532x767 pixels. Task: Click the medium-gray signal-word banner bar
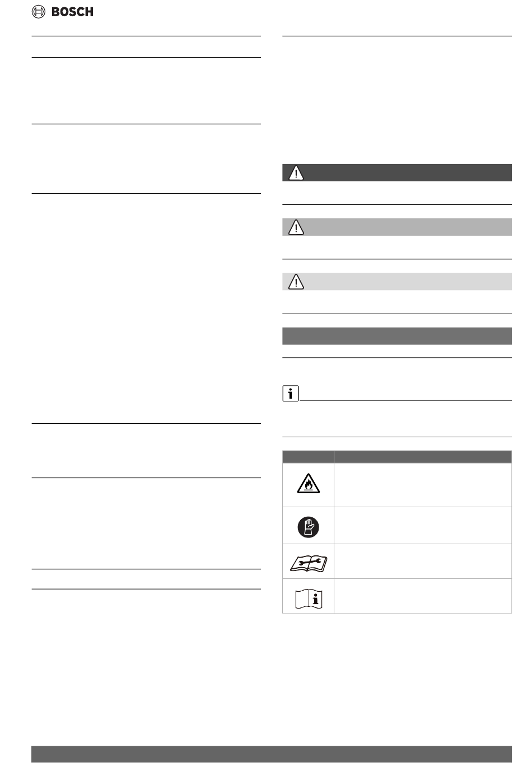pos(397,227)
